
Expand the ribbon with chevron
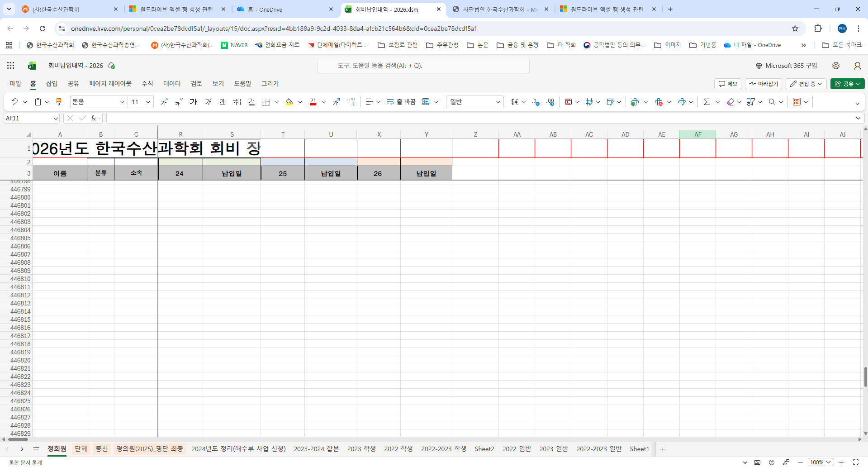coord(857,104)
